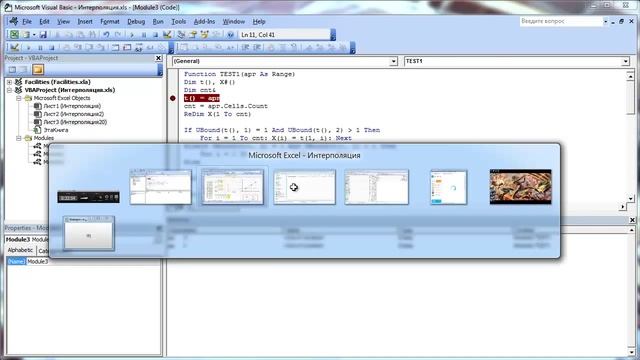The width and height of the screenshot is (640, 360).
Task: Open the Project Explorer icon
Action: tap(181, 35)
